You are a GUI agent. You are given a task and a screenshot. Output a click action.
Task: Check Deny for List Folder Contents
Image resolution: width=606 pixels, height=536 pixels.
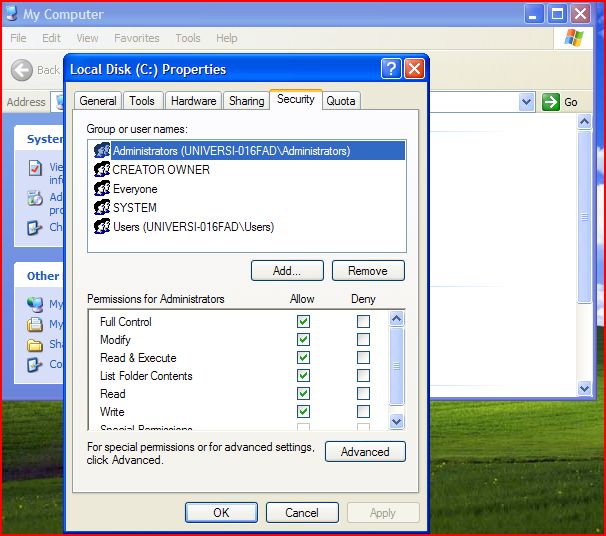click(x=363, y=376)
